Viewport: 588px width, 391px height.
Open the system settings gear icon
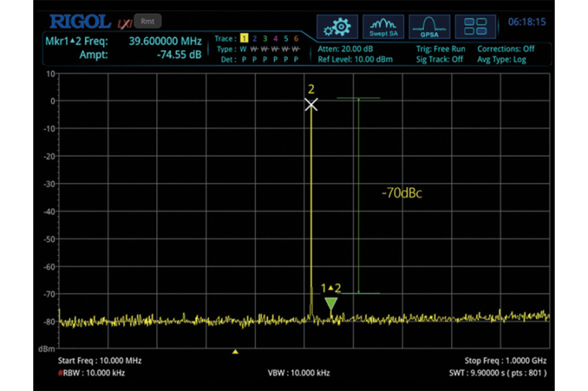point(337,26)
